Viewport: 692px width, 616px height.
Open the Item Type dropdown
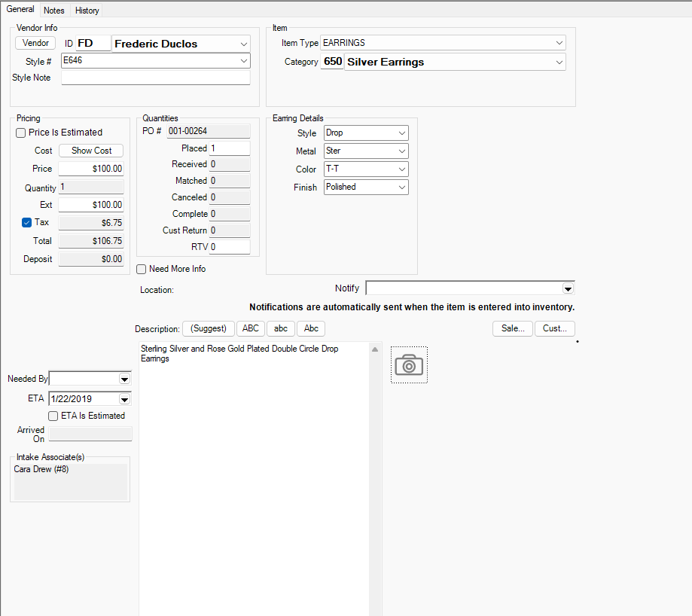(558, 43)
